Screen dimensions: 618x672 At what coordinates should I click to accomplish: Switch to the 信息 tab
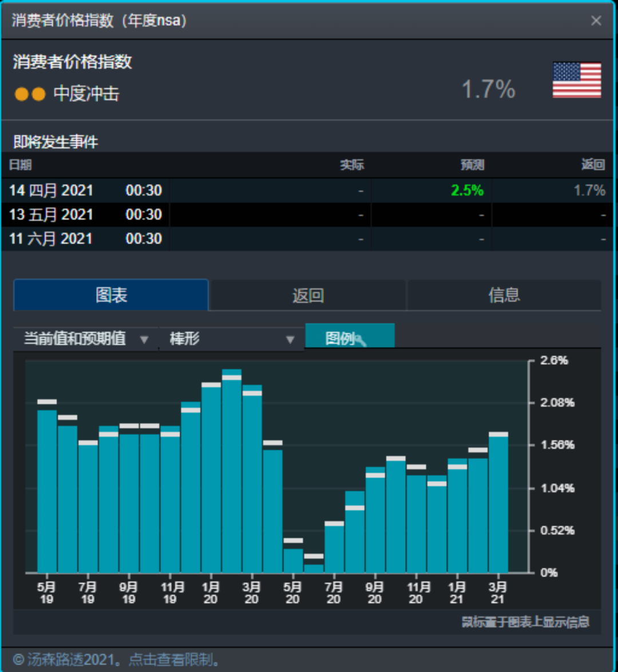click(x=504, y=295)
